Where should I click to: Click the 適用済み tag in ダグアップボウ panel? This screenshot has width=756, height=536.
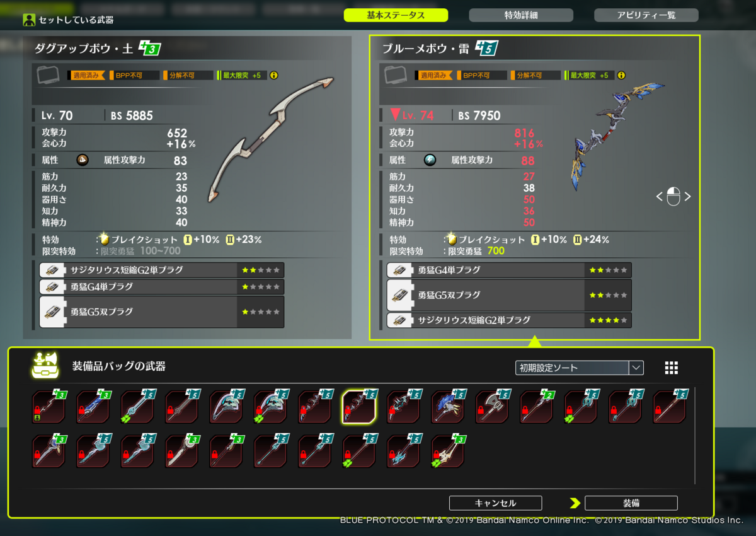[x=87, y=75]
